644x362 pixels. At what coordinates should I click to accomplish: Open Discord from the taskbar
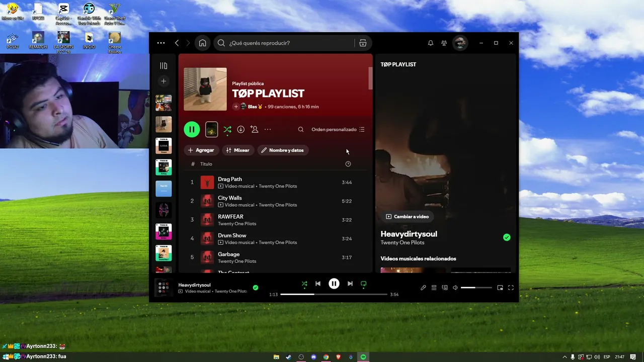314,357
